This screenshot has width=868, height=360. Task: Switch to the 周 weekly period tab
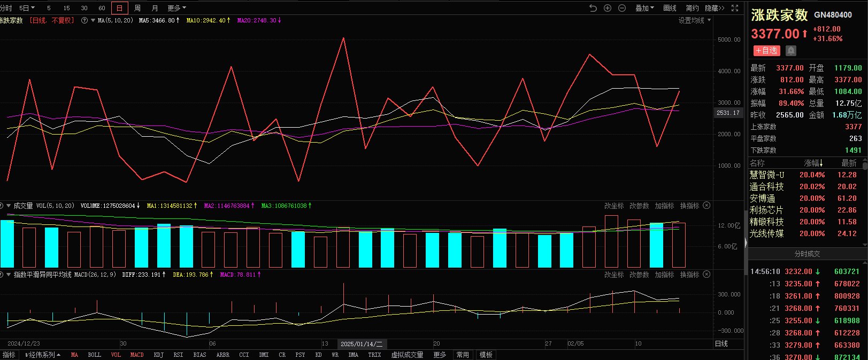pos(137,8)
